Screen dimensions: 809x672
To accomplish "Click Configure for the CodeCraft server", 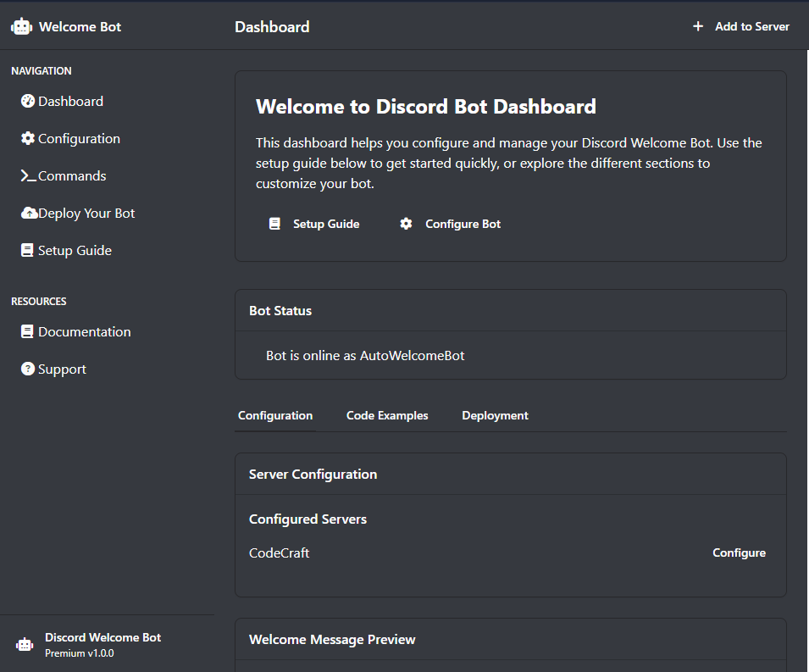I will pos(739,553).
